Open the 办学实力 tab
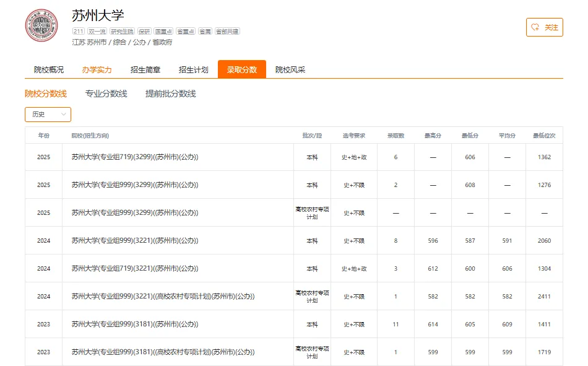The image size is (588, 366). coord(97,70)
